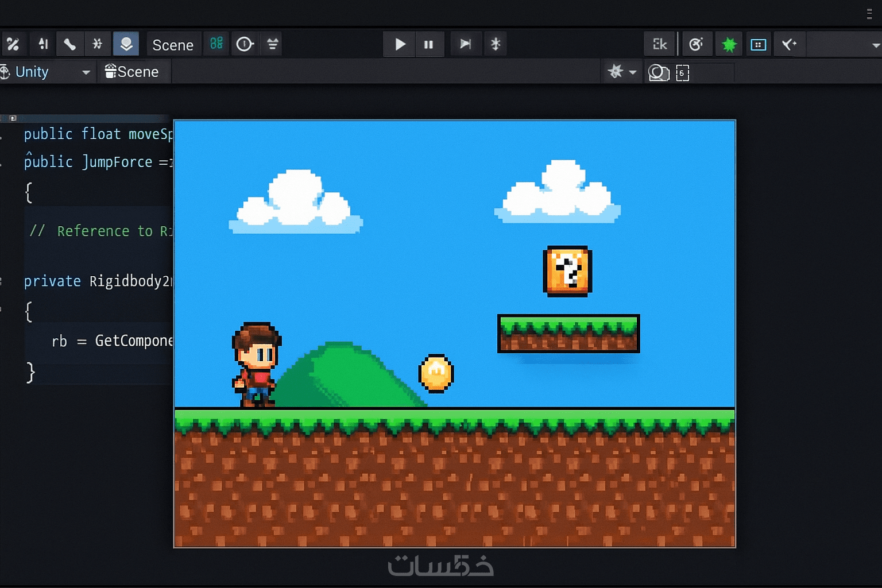
Task: Select the gold coin in the scene
Action: 436,373
